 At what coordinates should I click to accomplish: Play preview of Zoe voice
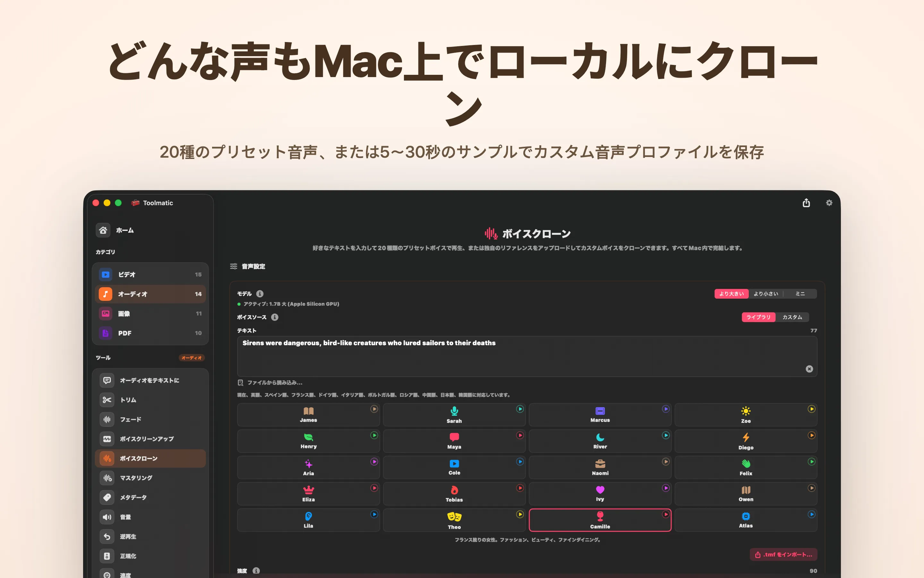point(812,409)
